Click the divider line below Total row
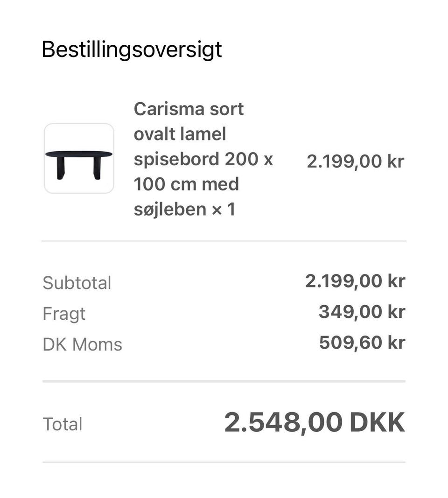The width and height of the screenshot is (448, 498). click(224, 463)
